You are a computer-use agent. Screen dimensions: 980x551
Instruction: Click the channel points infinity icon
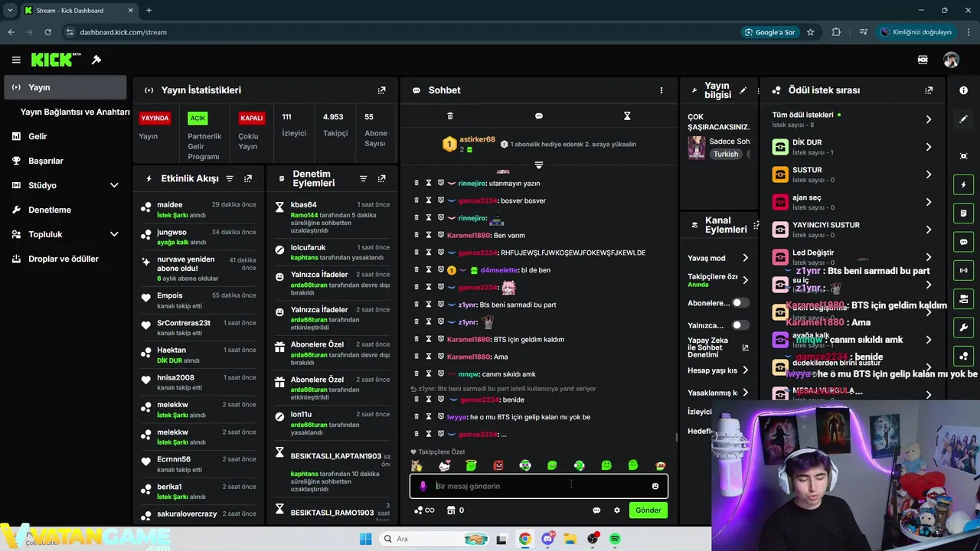click(x=424, y=510)
